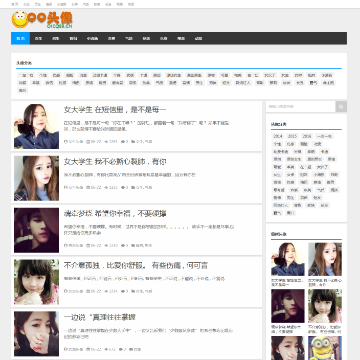Click the 2015 tag in the sidebar

point(292,136)
